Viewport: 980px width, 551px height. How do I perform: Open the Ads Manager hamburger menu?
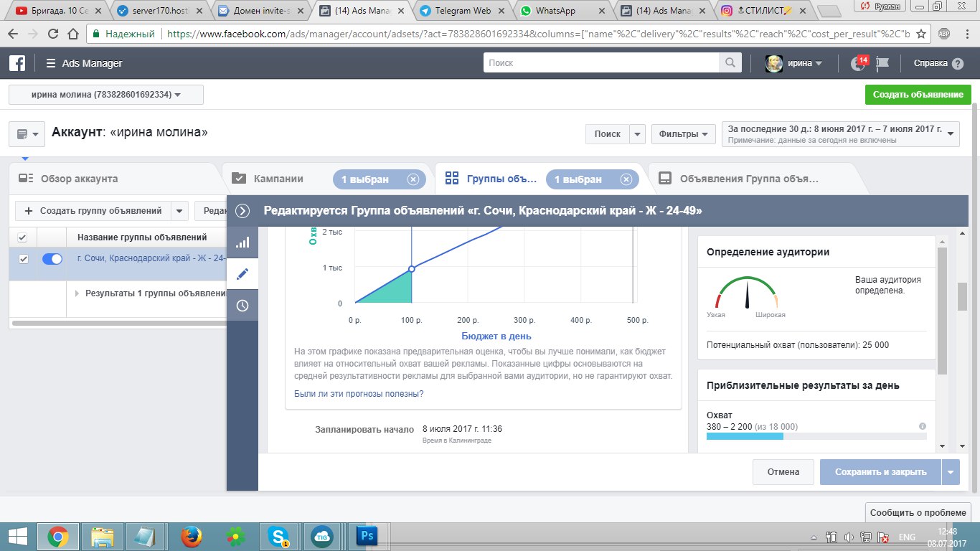(x=50, y=63)
